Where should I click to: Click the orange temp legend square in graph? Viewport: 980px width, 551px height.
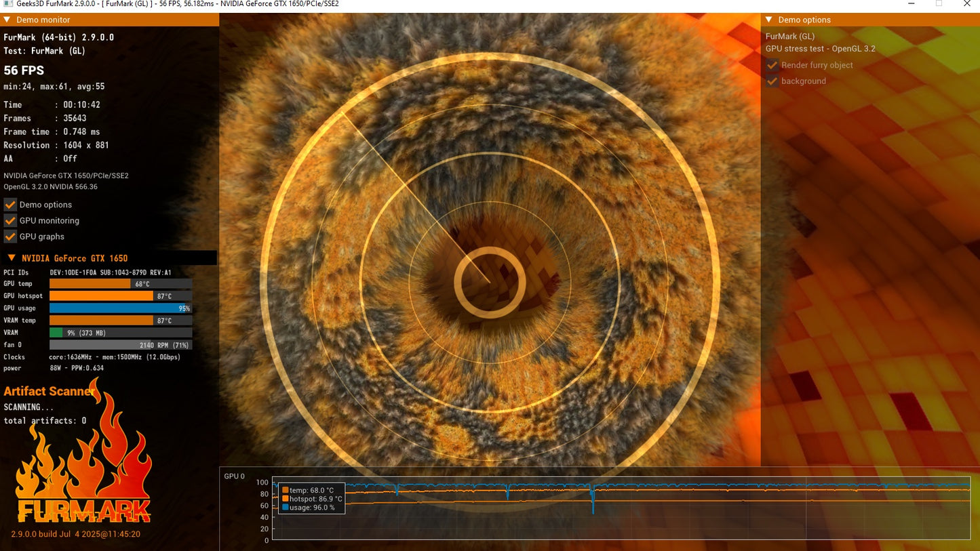pyautogui.click(x=286, y=490)
